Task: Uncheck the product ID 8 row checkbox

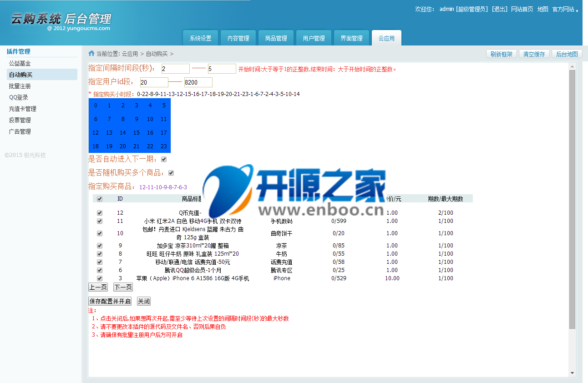Action: tap(100, 254)
